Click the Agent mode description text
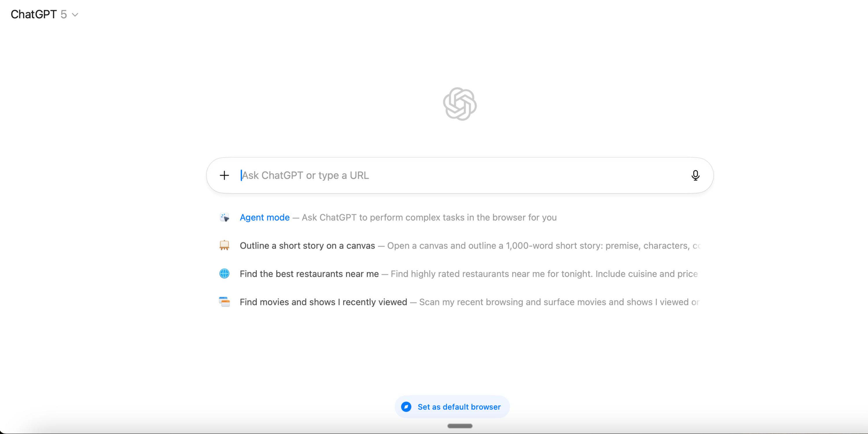The image size is (868, 434). tap(429, 217)
